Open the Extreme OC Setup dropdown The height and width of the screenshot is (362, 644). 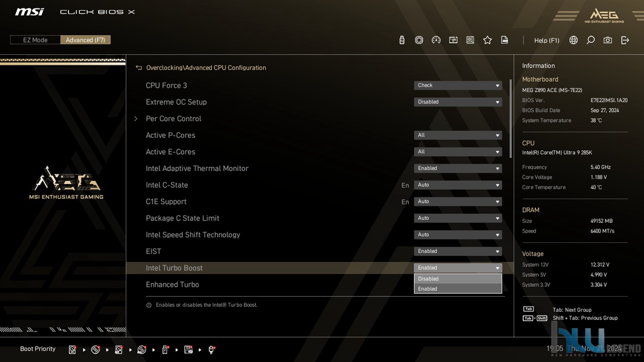tap(458, 102)
